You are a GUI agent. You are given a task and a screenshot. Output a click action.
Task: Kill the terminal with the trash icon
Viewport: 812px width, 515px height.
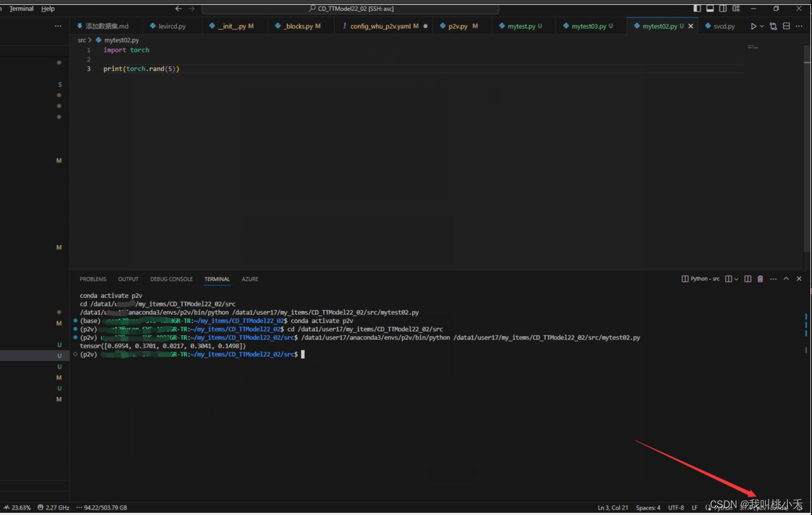(x=760, y=279)
